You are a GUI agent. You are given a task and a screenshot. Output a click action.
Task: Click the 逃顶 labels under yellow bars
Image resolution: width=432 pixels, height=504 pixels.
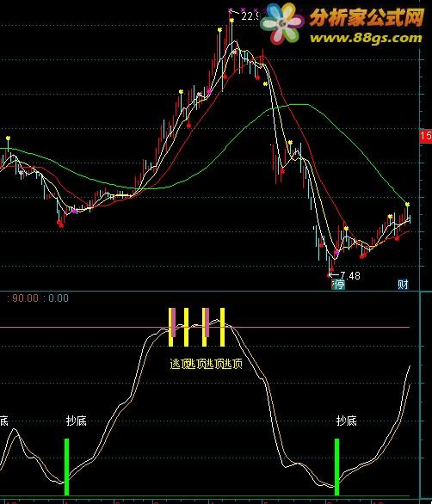click(206, 364)
